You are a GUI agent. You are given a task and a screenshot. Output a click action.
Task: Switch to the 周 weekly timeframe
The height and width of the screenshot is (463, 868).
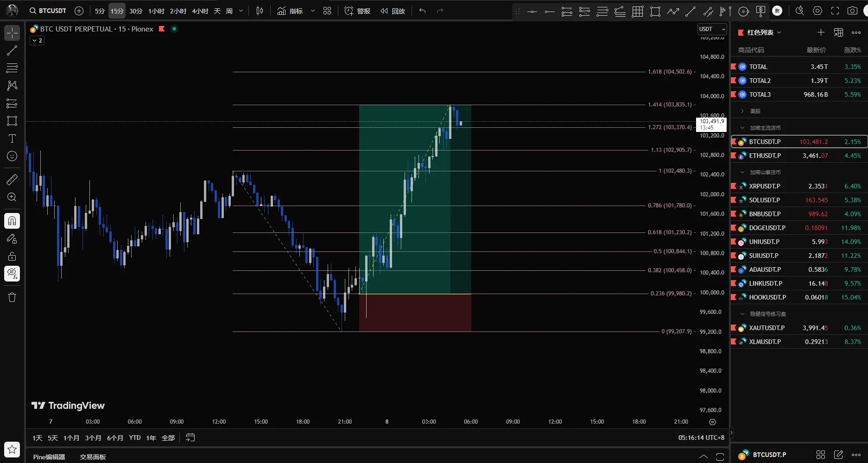point(229,11)
